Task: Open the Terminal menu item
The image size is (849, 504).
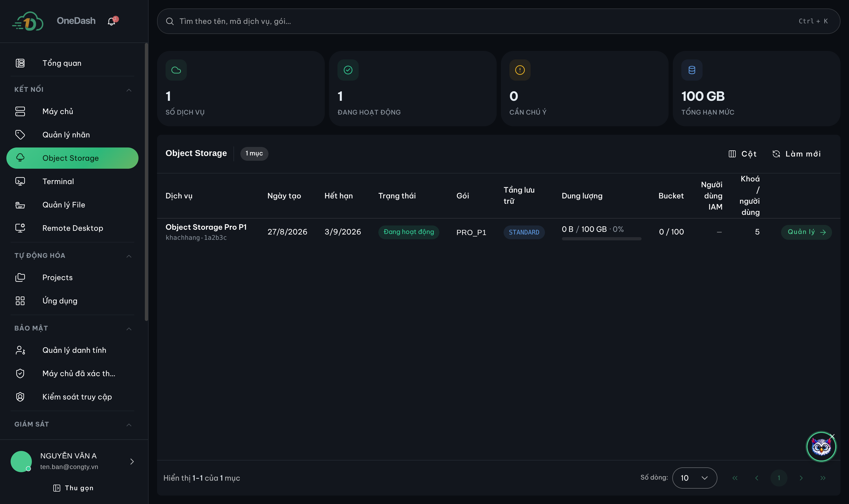Action: pyautogui.click(x=72, y=181)
